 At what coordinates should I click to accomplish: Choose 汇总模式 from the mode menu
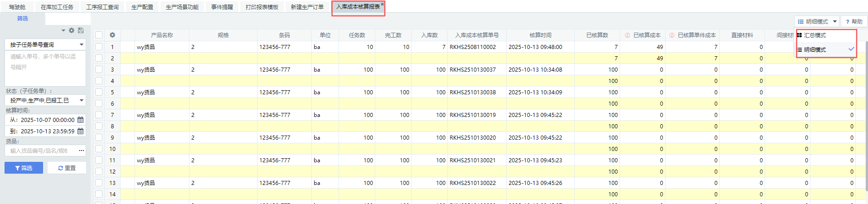point(815,35)
